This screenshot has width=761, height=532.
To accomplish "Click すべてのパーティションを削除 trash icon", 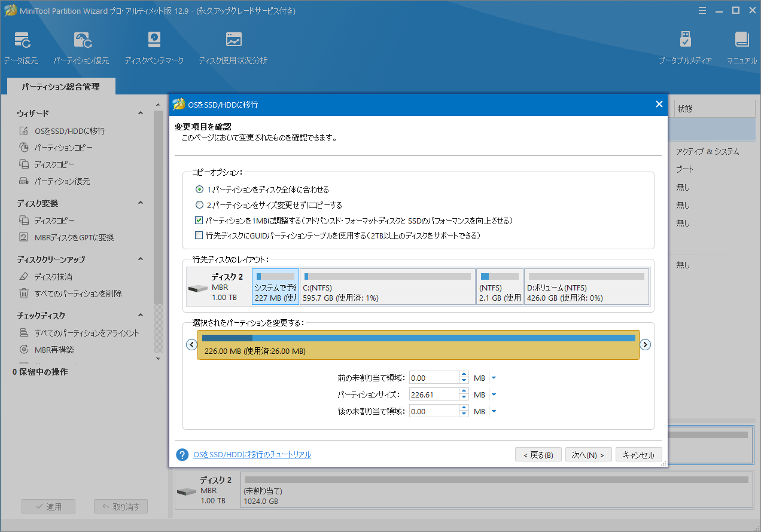I will [x=24, y=293].
